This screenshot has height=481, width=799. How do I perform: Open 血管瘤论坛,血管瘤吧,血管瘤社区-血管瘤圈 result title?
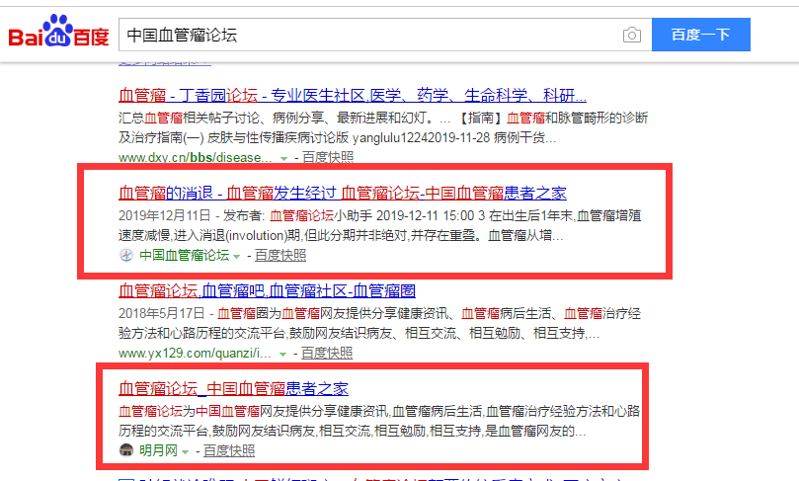(267, 291)
